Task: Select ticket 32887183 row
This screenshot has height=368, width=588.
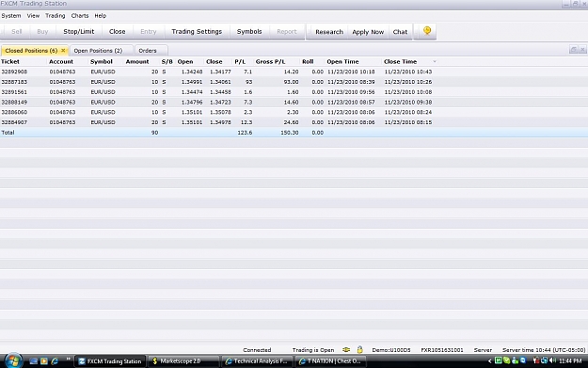Action: coord(294,82)
